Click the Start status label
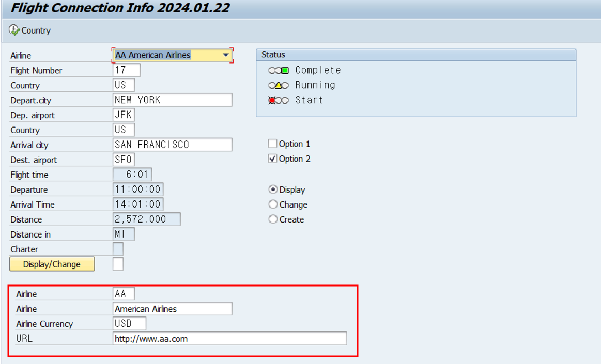Viewport: 601px width, 364px height. click(x=309, y=100)
